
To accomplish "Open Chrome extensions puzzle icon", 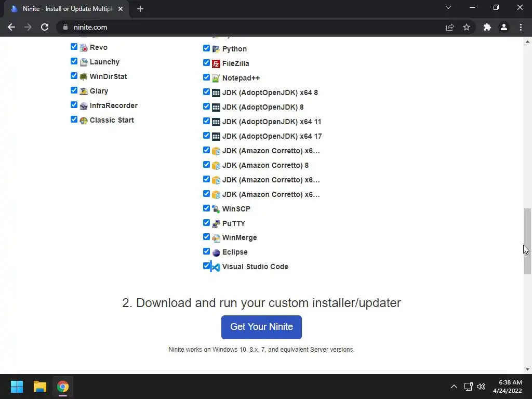I will tap(487, 27).
